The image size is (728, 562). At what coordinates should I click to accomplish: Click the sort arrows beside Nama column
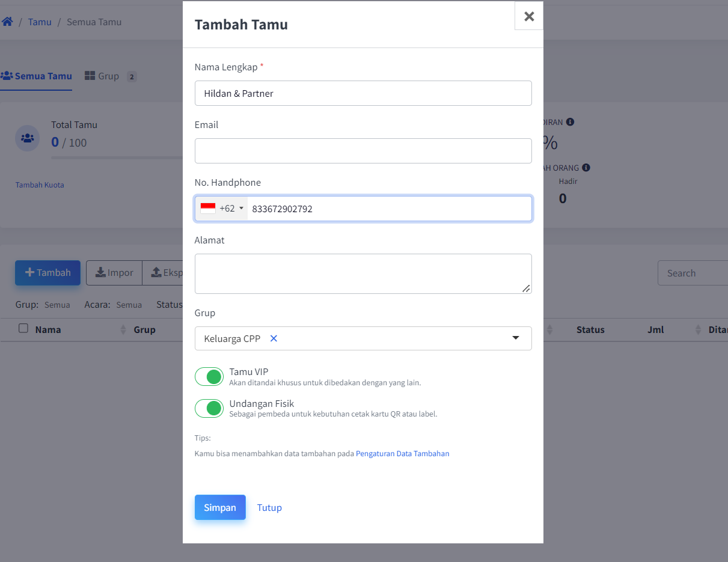[123, 329]
